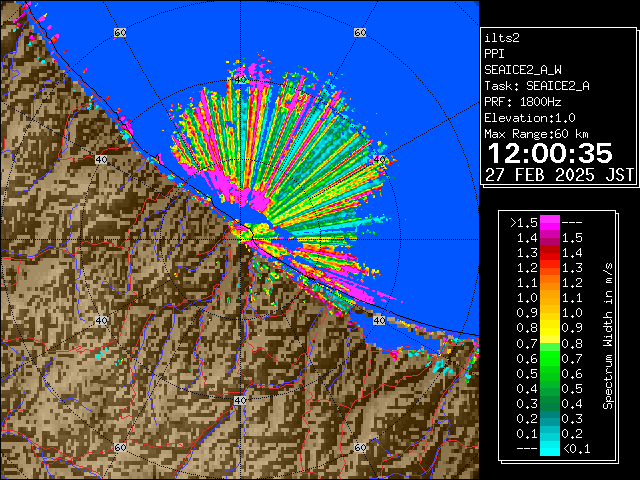
Task: Click the "SEAICE2_A_W" product name
Action: pyautogui.click(x=522, y=70)
